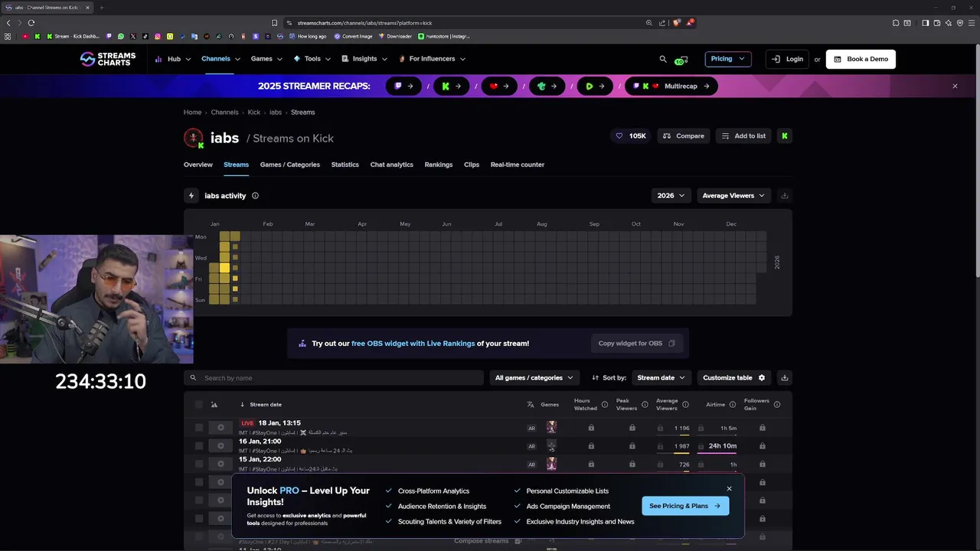This screenshot has width=980, height=551.
Task: Play the 18 Jan 13:15 stream preview
Action: [220, 428]
